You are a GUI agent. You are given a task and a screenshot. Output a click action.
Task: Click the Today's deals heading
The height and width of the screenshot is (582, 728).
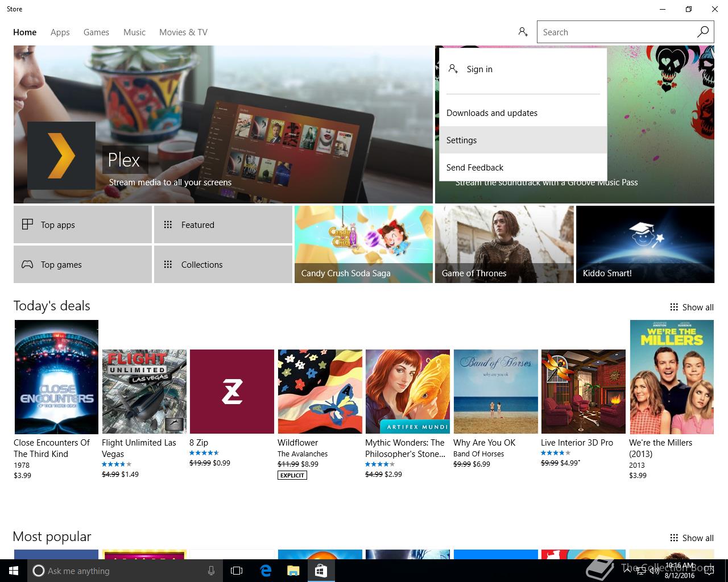coord(52,306)
